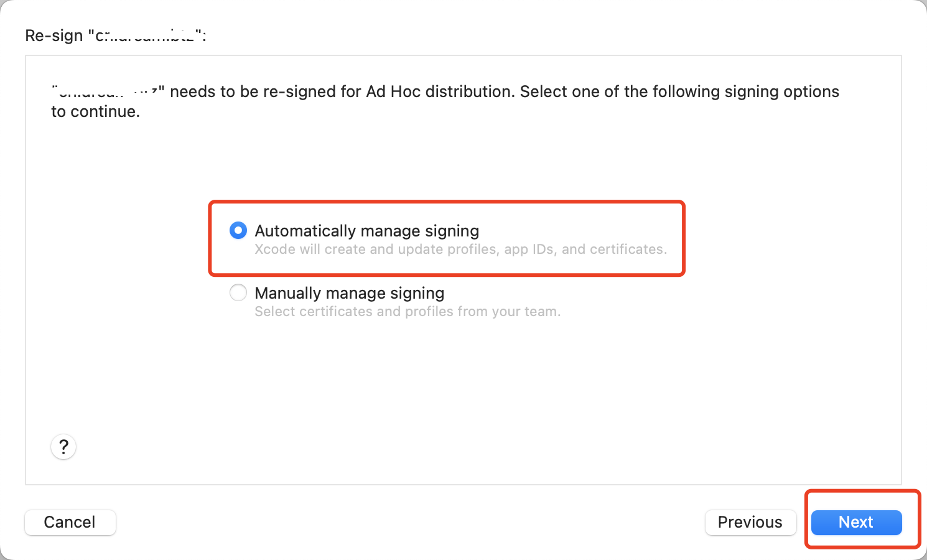Click the Re-sign dialog title text
This screenshot has width=927, height=560.
coord(116,35)
